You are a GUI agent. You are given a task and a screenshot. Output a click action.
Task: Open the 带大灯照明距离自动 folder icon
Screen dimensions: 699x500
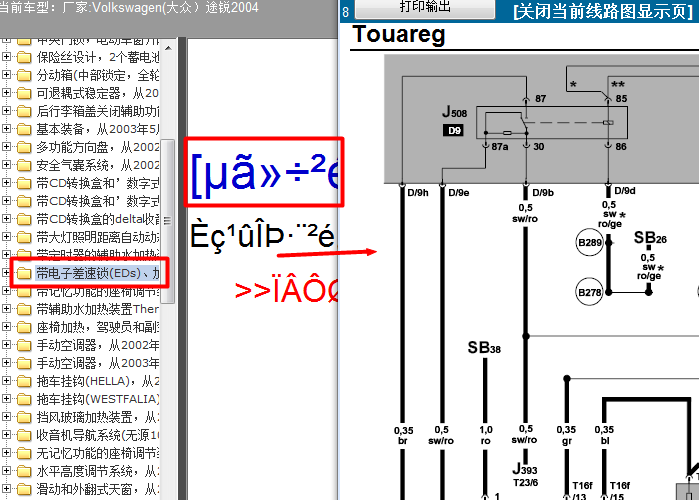point(24,237)
